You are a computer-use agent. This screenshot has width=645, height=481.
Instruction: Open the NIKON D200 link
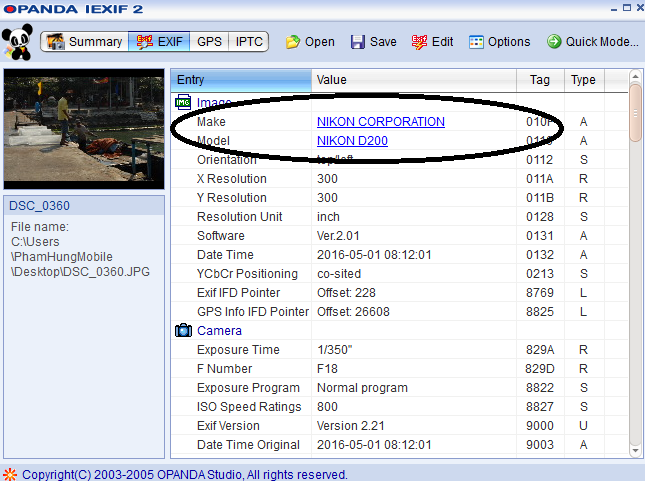click(x=352, y=141)
